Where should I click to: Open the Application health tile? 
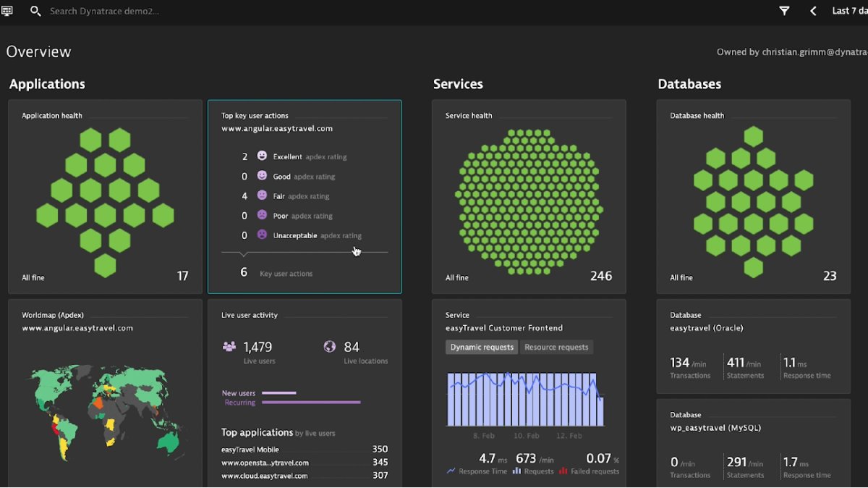[x=105, y=196]
